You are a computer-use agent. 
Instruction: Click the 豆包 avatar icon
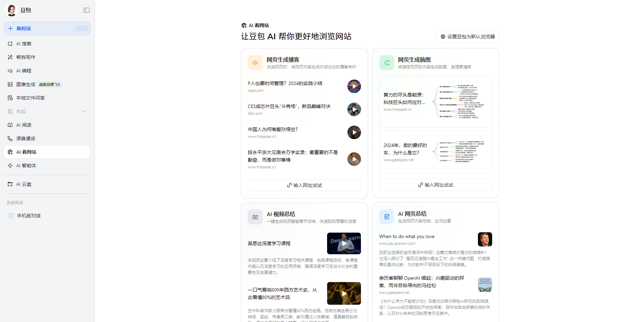pos(12,10)
